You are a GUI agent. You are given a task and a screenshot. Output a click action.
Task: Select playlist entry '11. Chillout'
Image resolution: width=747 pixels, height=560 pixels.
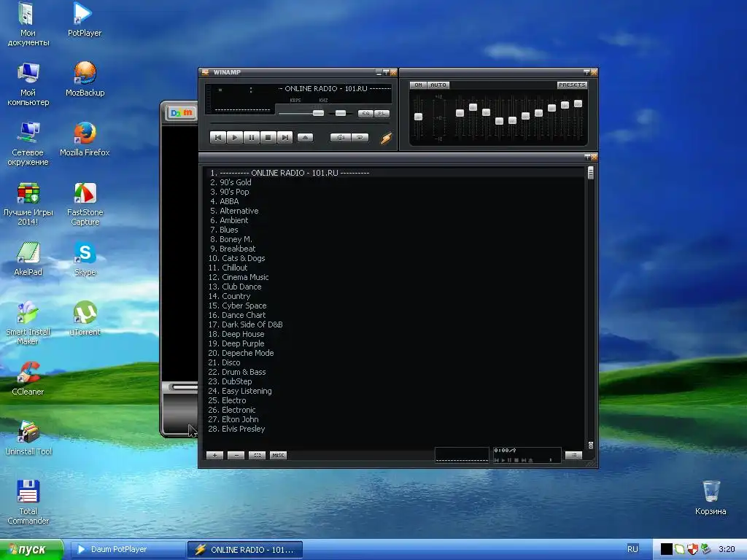(x=395, y=268)
